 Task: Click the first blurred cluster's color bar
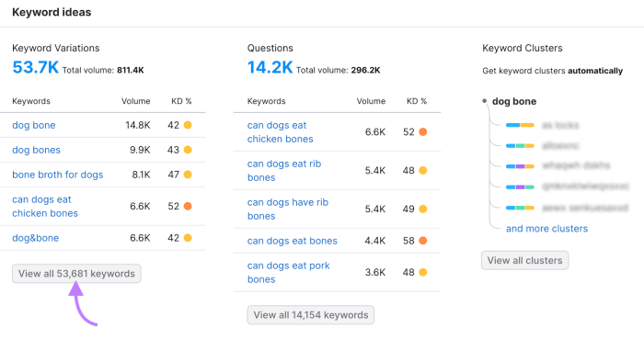click(520, 125)
